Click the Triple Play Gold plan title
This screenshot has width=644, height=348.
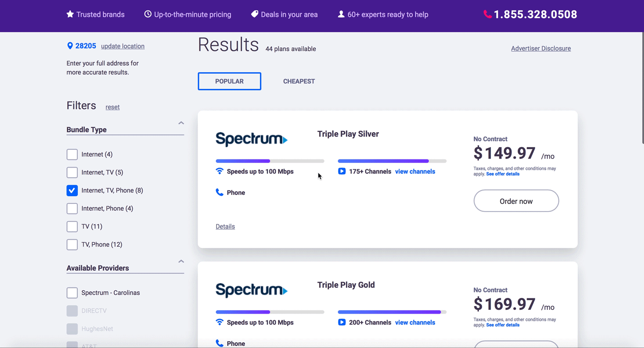coord(346,285)
